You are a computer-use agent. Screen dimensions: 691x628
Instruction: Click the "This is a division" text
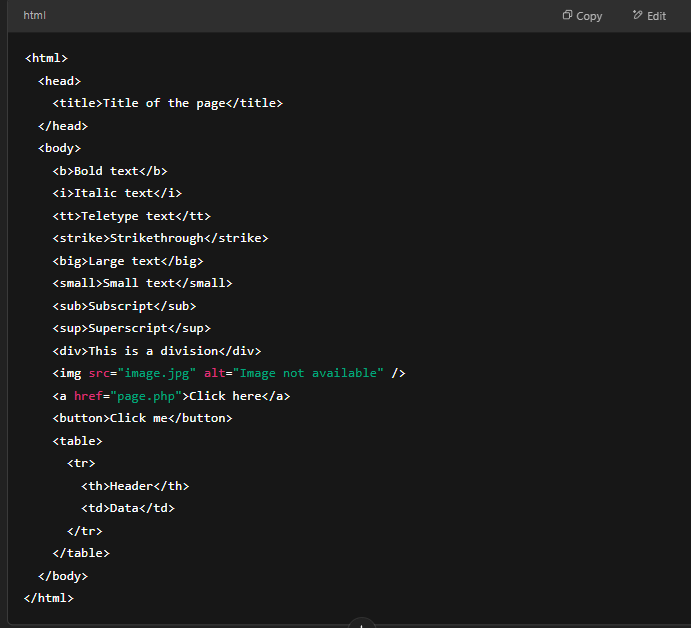[x=153, y=351]
